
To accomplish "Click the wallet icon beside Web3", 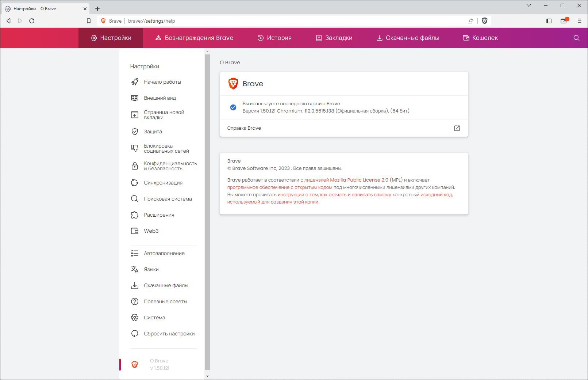I will pos(135,231).
